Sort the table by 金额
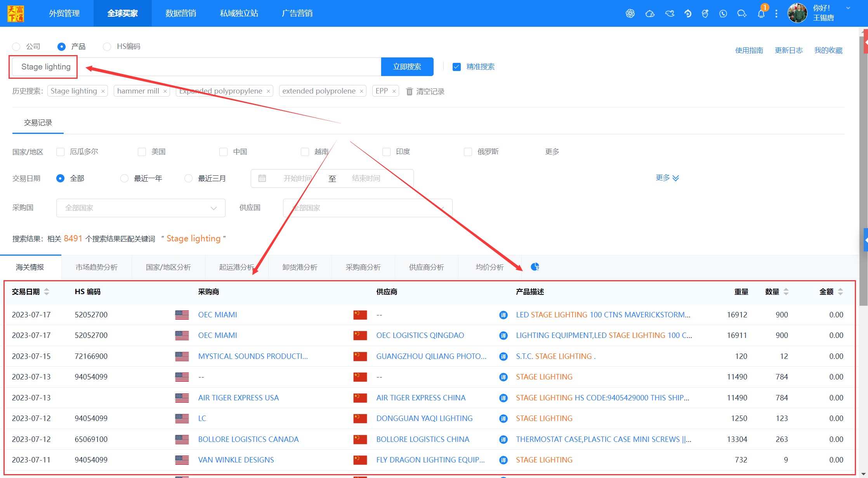 pos(840,291)
